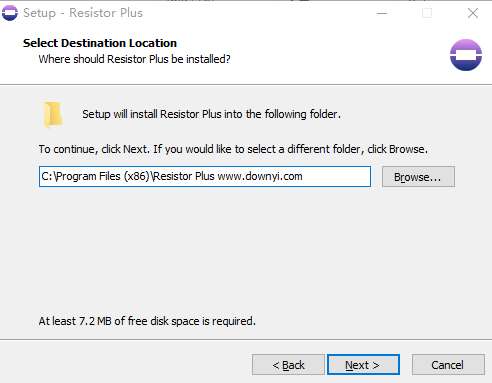Click at end of path after www.downyi.com
Image resolution: width=492 pixels, height=383 pixels.
point(304,176)
